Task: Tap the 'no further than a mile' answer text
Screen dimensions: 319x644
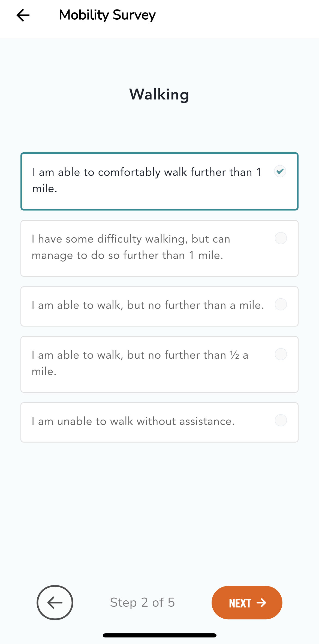Action: (148, 305)
